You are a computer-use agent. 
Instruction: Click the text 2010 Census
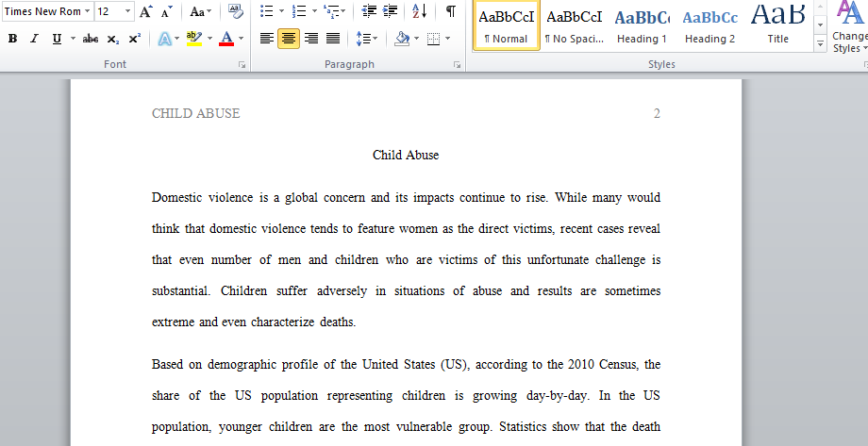604,365
